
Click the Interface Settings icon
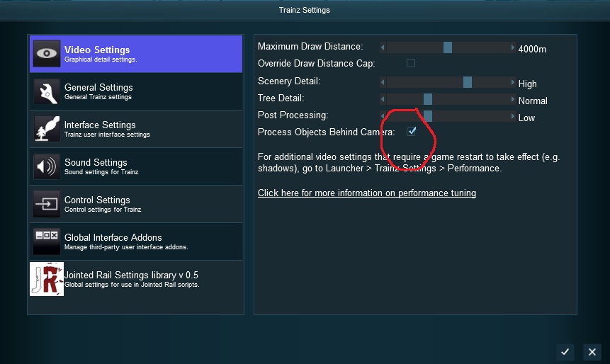47,129
